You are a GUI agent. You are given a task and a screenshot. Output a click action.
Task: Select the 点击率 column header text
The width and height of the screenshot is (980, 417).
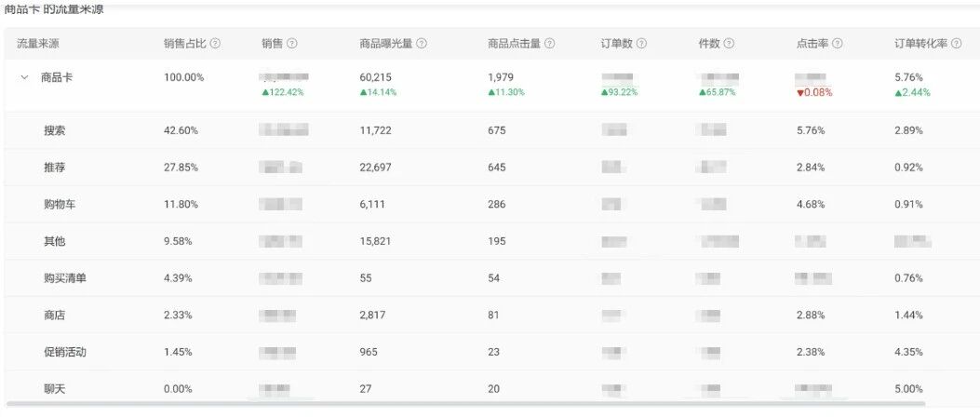812,44
